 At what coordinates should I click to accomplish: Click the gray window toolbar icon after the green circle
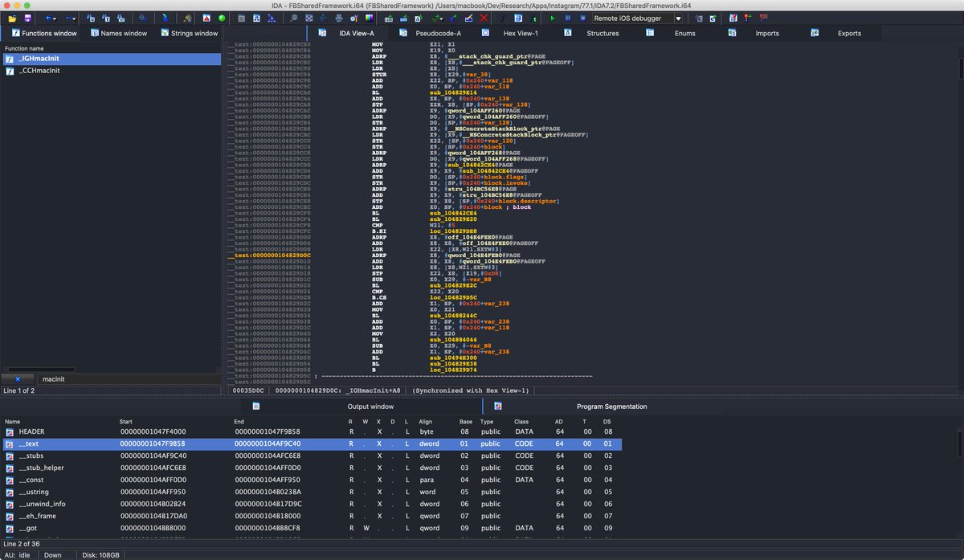241,18
